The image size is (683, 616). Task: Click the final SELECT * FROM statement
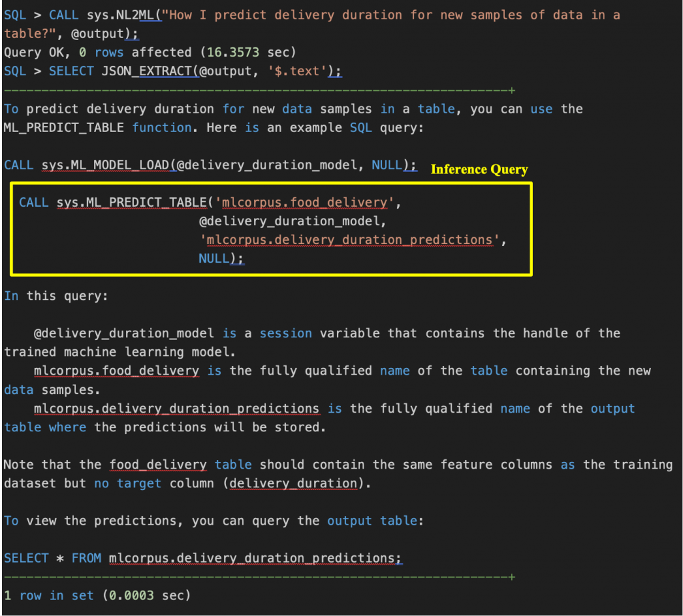pyautogui.click(x=200, y=558)
